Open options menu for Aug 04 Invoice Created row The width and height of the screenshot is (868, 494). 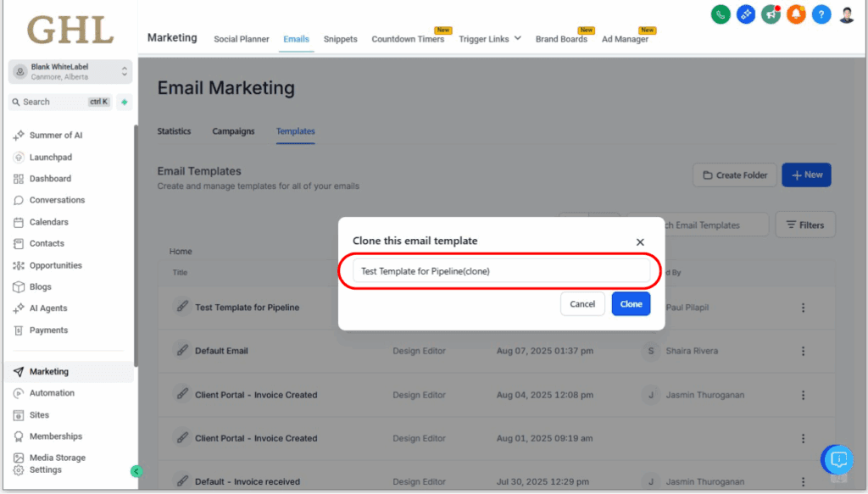click(804, 395)
